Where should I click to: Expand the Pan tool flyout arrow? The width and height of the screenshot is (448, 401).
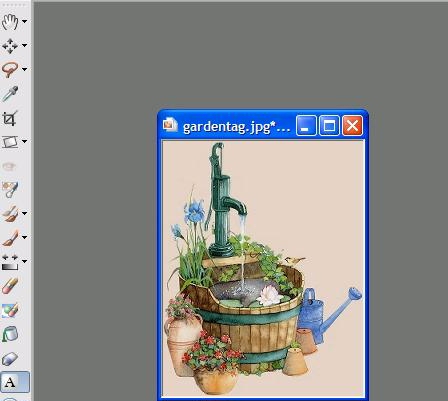tap(24, 21)
